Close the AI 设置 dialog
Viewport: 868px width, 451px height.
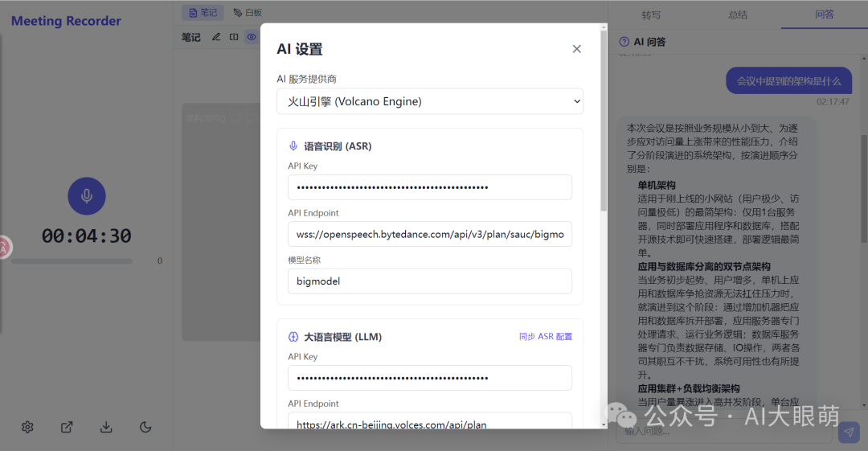coord(577,49)
